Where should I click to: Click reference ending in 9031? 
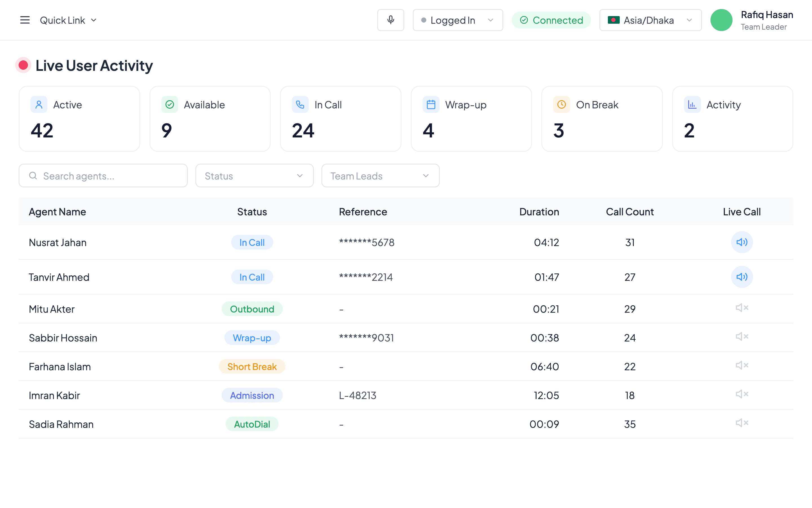coord(367,338)
